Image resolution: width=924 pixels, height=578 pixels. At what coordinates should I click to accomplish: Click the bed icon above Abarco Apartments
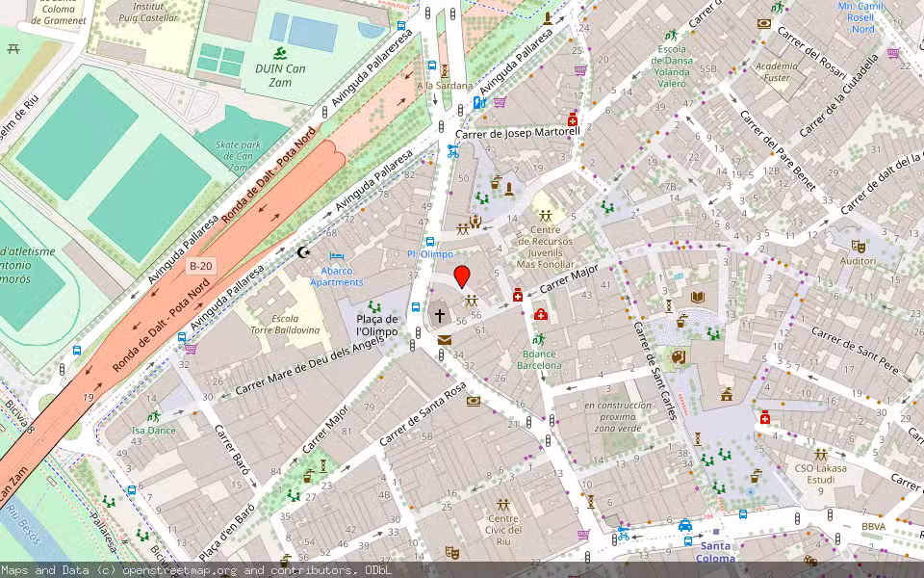tap(337, 256)
